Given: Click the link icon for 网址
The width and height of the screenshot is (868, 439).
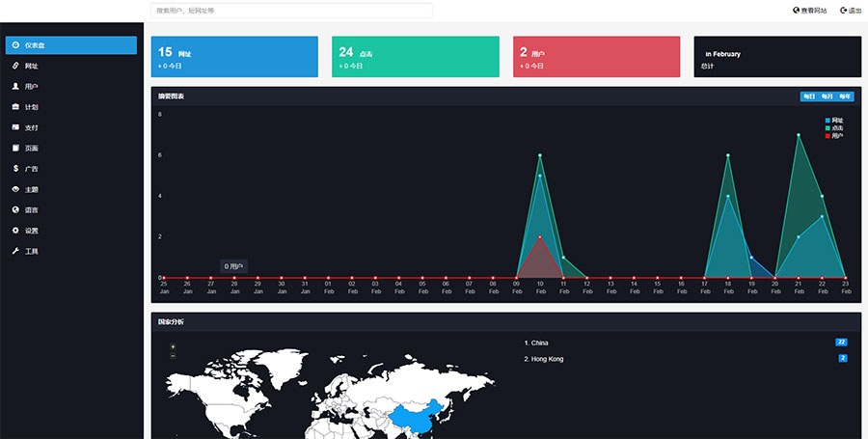Looking at the screenshot, I should (15, 66).
